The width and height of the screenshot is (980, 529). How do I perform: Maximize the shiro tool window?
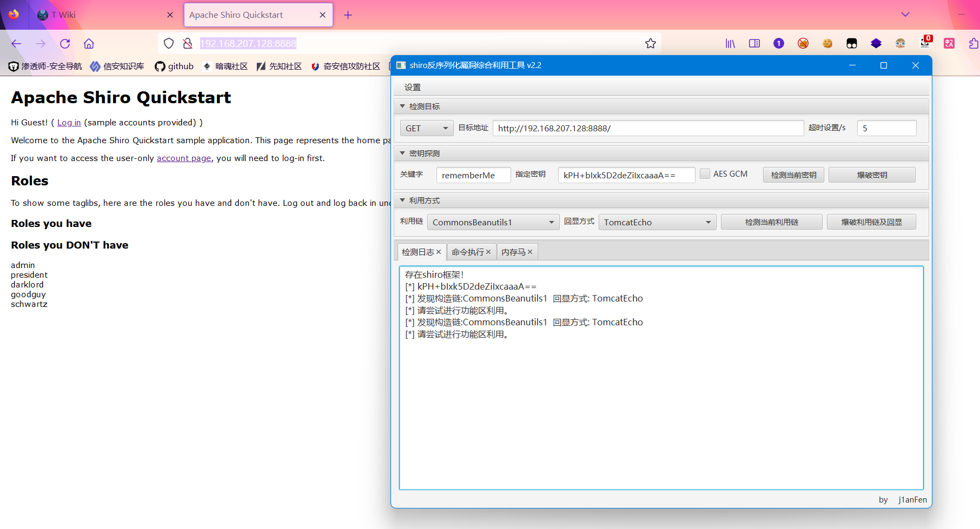[x=884, y=65]
